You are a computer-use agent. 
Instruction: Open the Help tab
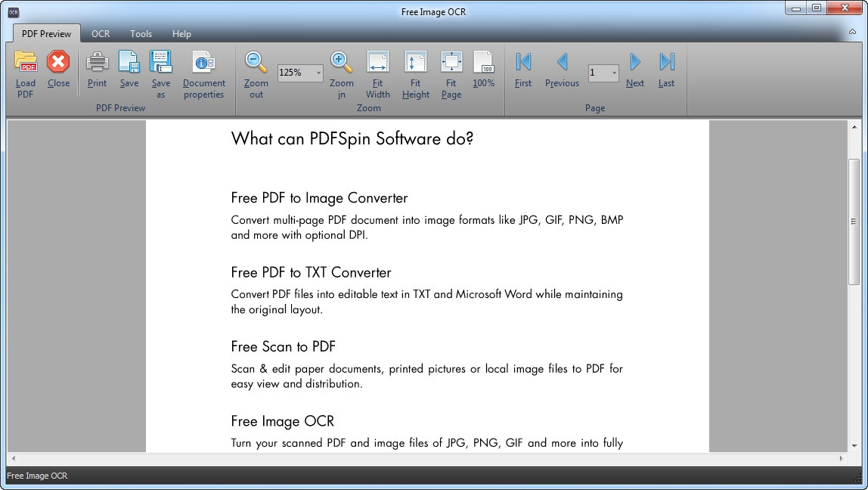[x=181, y=34]
